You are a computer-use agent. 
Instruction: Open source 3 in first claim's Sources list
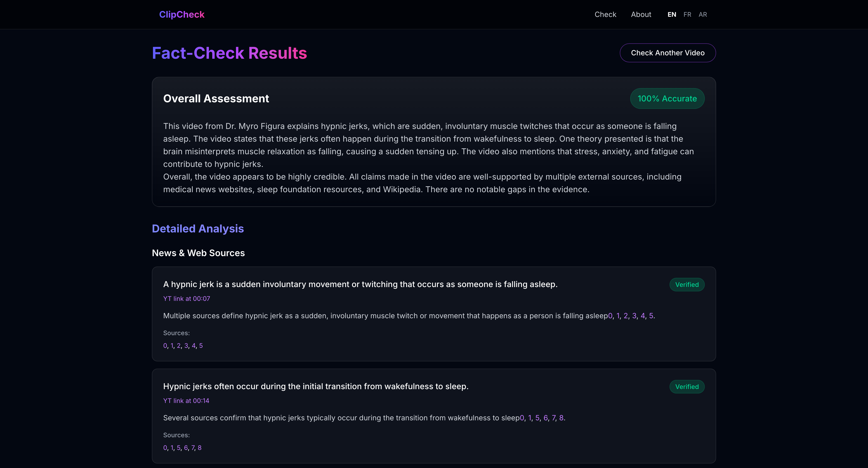coord(186,346)
